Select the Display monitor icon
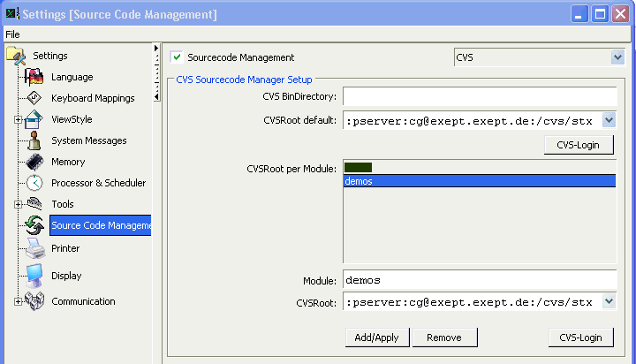The height and width of the screenshot is (364, 636). click(34, 276)
